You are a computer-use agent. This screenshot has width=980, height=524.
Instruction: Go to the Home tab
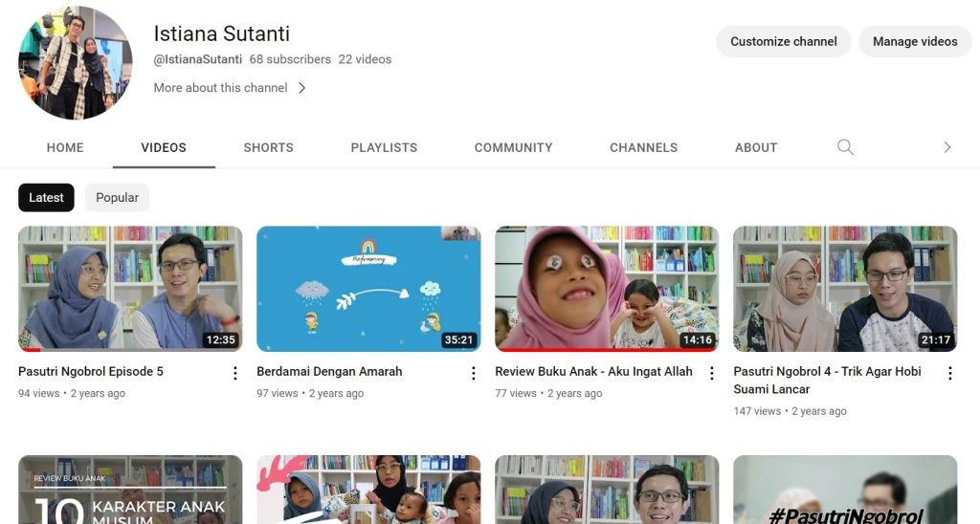click(65, 147)
